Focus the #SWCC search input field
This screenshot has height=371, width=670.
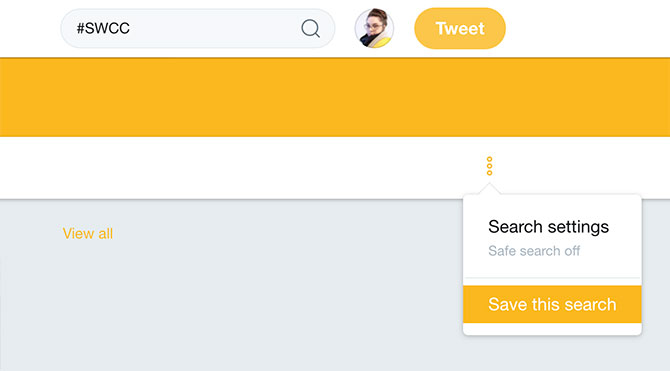coord(198,28)
